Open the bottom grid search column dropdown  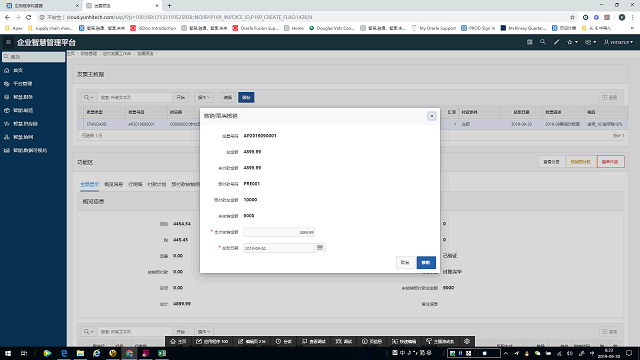89,332
